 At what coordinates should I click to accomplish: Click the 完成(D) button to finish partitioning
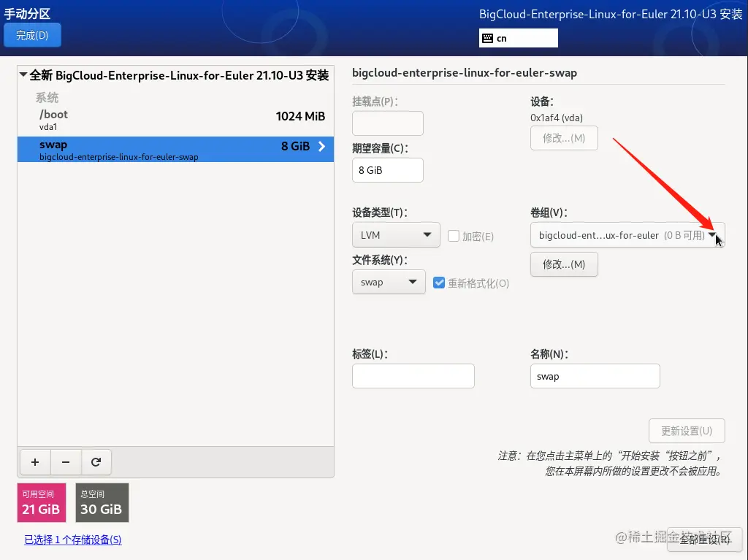(x=32, y=34)
